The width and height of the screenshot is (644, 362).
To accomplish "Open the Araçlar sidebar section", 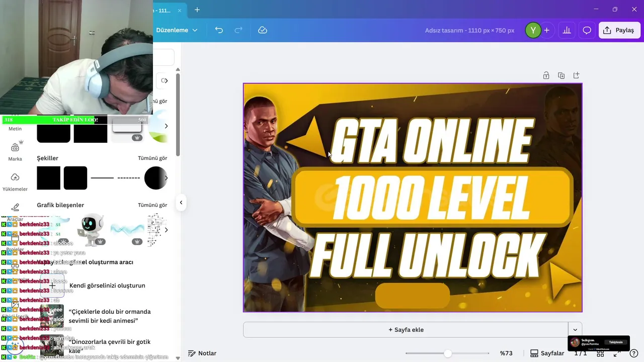I will [x=15, y=212].
